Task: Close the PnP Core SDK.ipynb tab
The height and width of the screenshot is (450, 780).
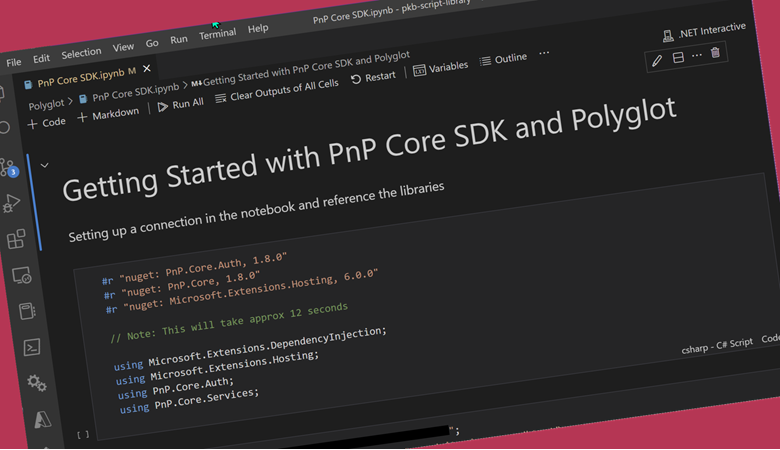Action: click(147, 69)
